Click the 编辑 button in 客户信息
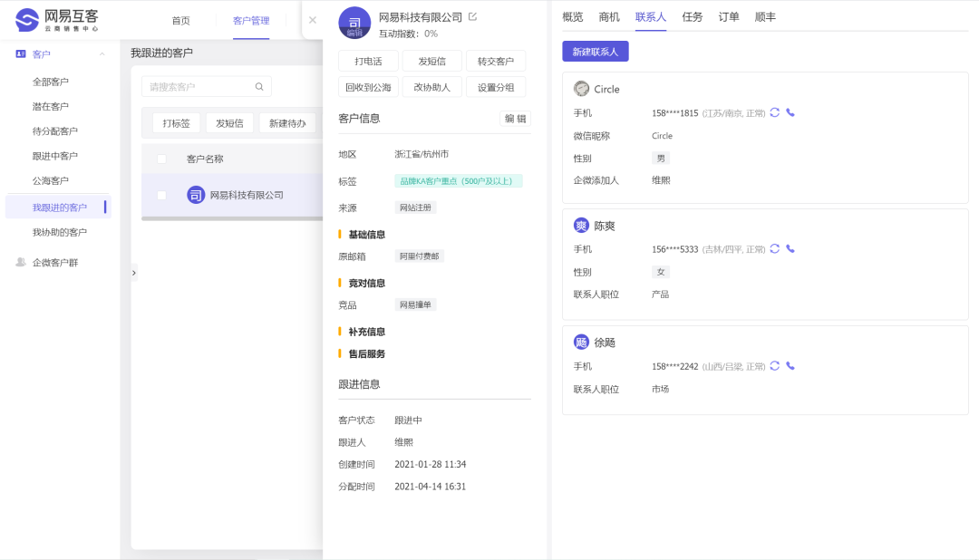This screenshot has height=560, width=979. pos(515,119)
